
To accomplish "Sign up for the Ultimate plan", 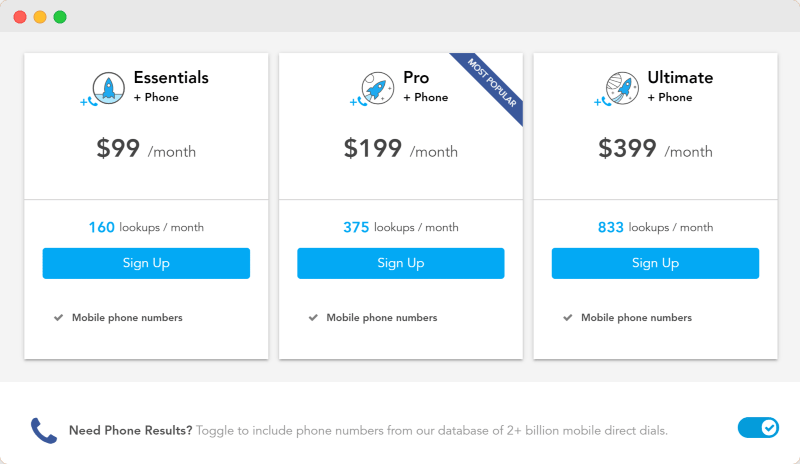I will (x=655, y=263).
